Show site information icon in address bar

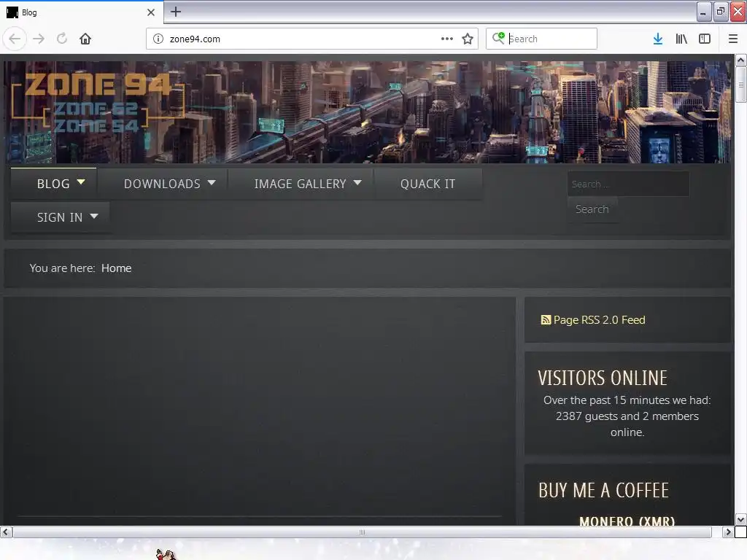tap(158, 39)
